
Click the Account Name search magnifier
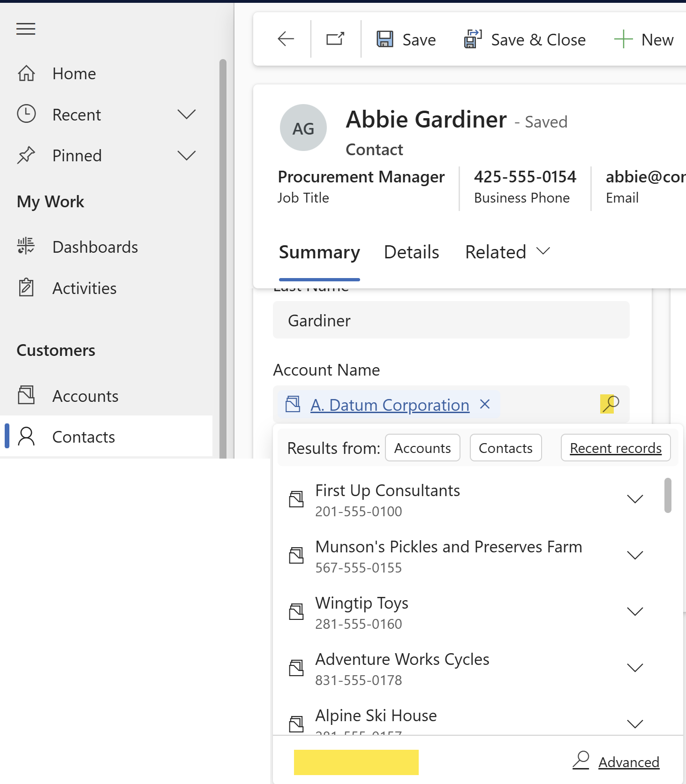tap(610, 404)
